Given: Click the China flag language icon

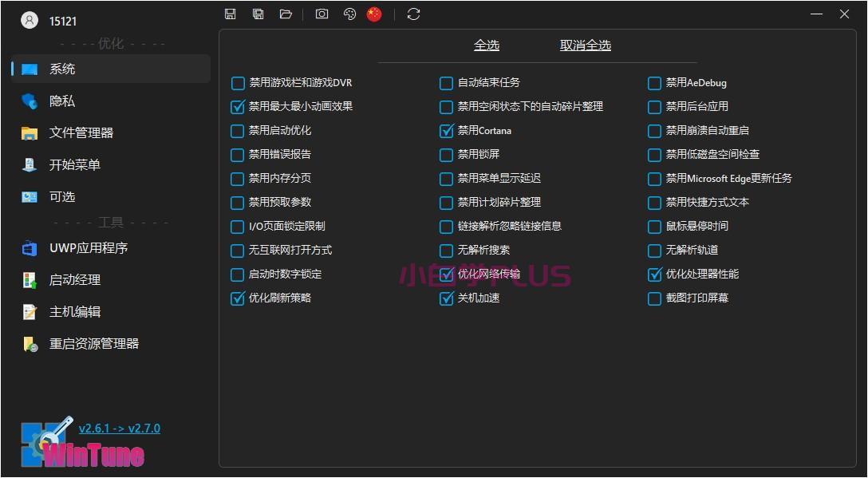Looking at the screenshot, I should pyautogui.click(x=374, y=14).
